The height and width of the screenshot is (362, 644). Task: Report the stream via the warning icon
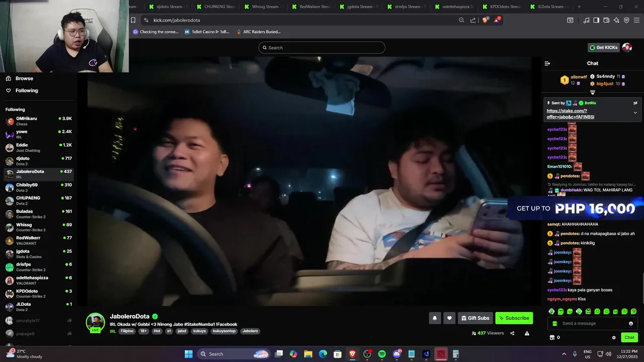527,333
